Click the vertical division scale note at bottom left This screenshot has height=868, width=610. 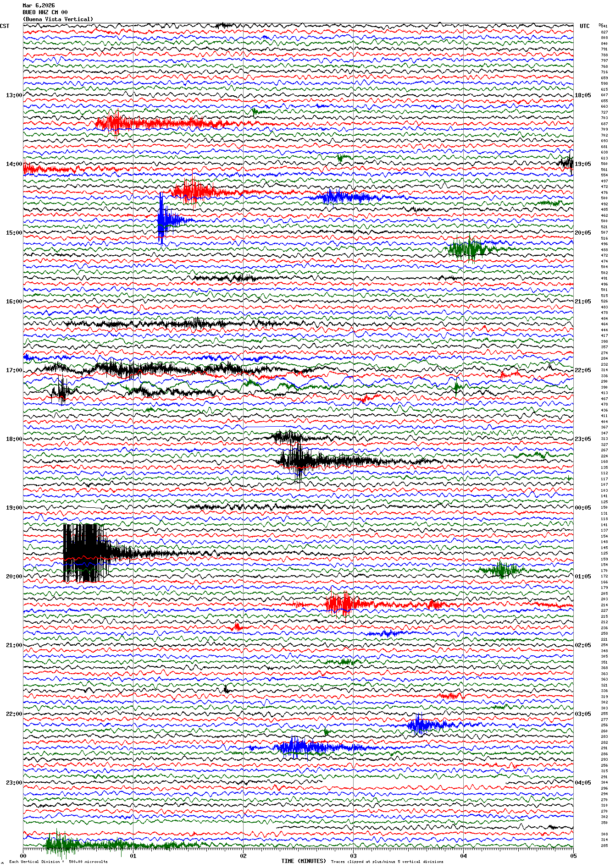pyautogui.click(x=58, y=862)
